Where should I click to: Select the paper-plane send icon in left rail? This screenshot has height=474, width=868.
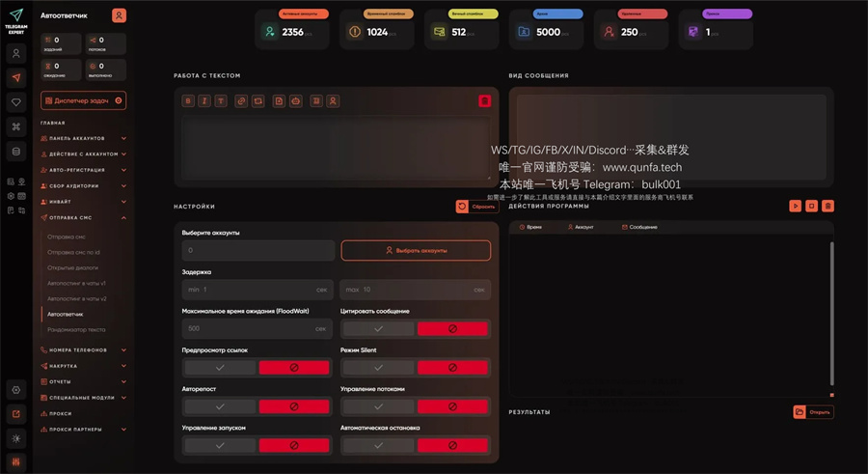[16, 77]
